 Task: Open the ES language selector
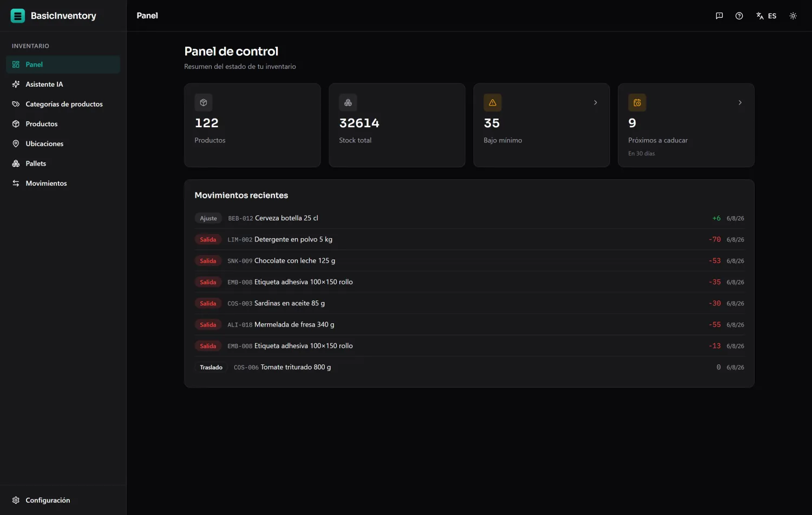(766, 16)
